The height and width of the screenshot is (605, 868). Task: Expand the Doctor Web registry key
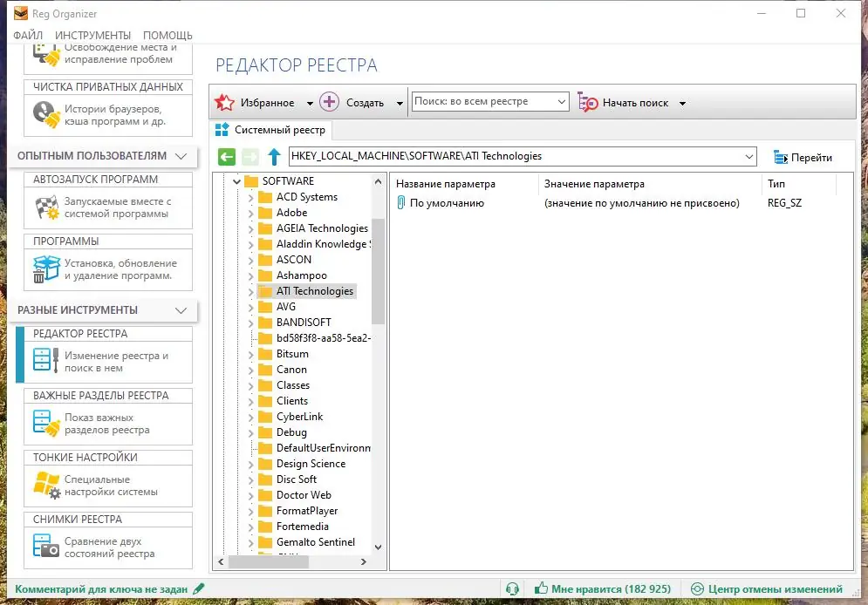click(250, 495)
